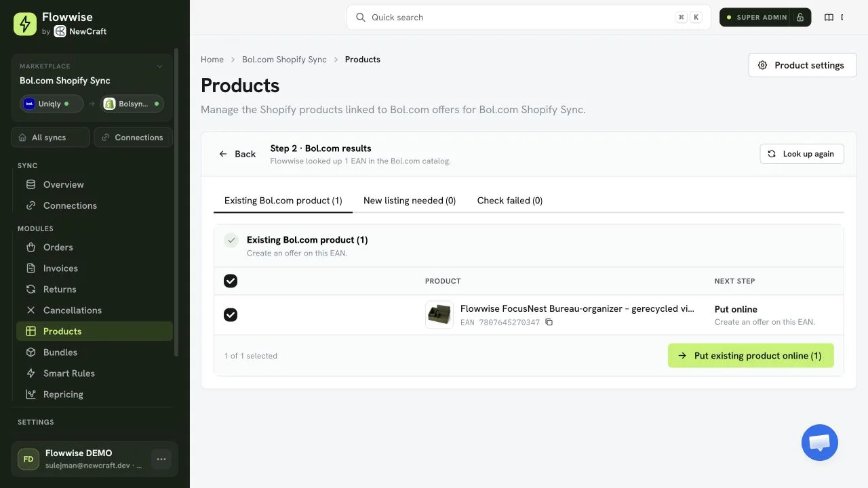Click the Cancellations X icon

31,310
